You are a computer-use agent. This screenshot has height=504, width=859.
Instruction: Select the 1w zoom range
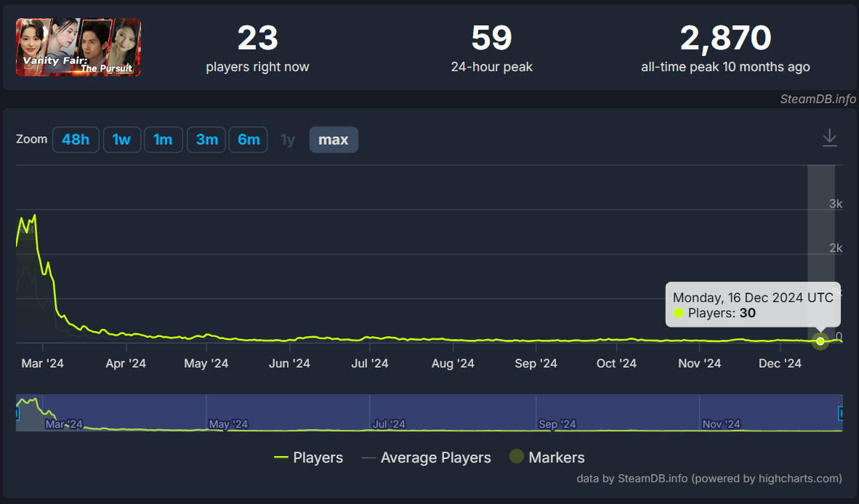121,139
